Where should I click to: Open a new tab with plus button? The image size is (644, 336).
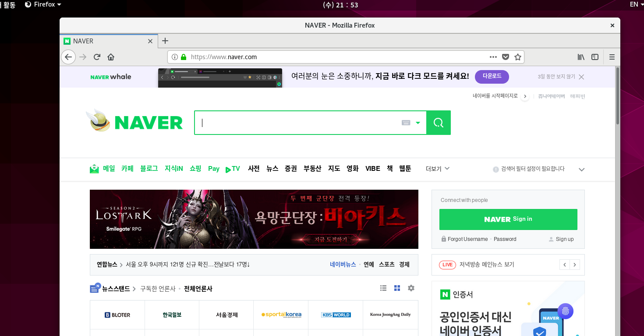point(165,41)
